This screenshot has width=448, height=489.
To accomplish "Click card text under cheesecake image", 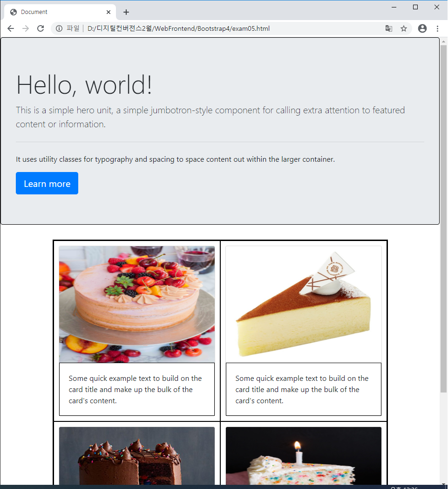I will tap(302, 390).
